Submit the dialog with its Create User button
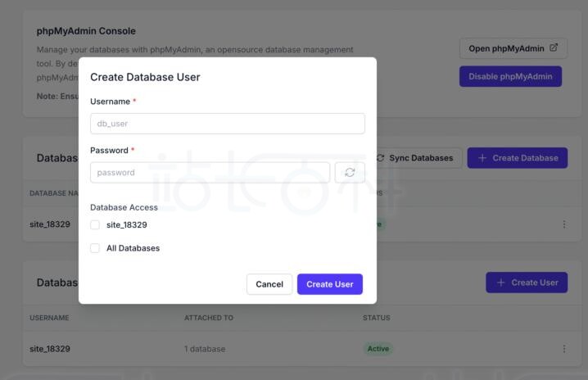Screen dimensions: 588x380 (x=329, y=284)
